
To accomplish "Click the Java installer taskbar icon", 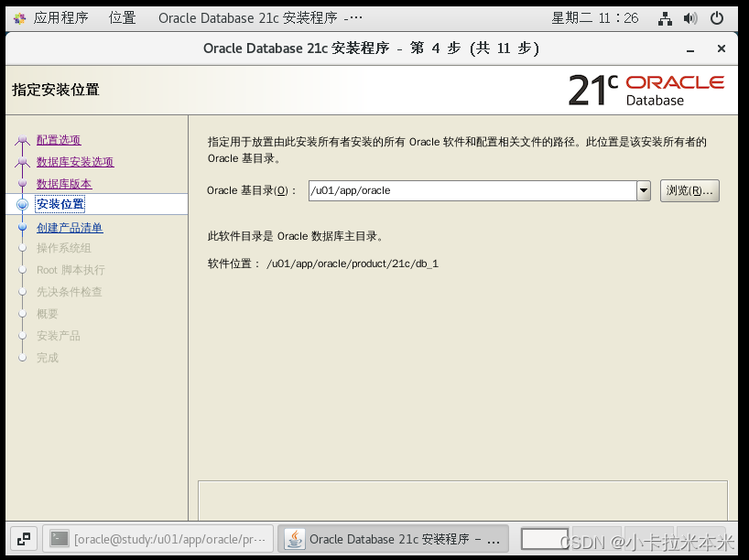I will pyautogui.click(x=295, y=539).
